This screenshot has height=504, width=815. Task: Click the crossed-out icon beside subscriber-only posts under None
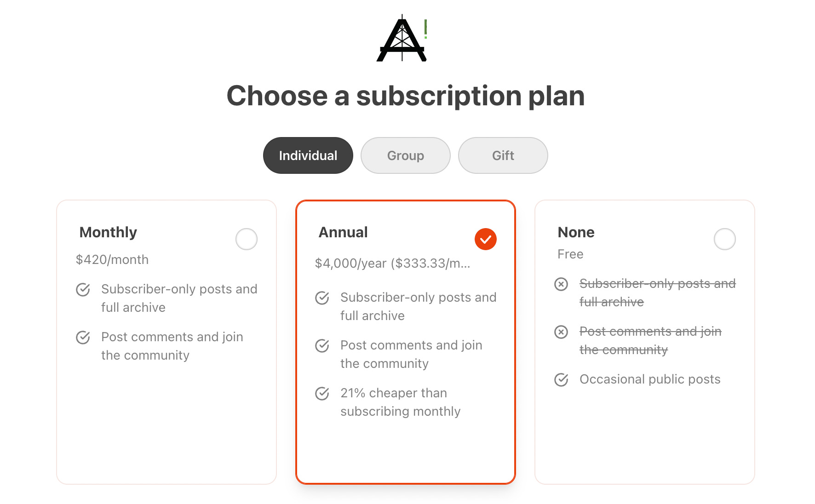[x=561, y=285]
